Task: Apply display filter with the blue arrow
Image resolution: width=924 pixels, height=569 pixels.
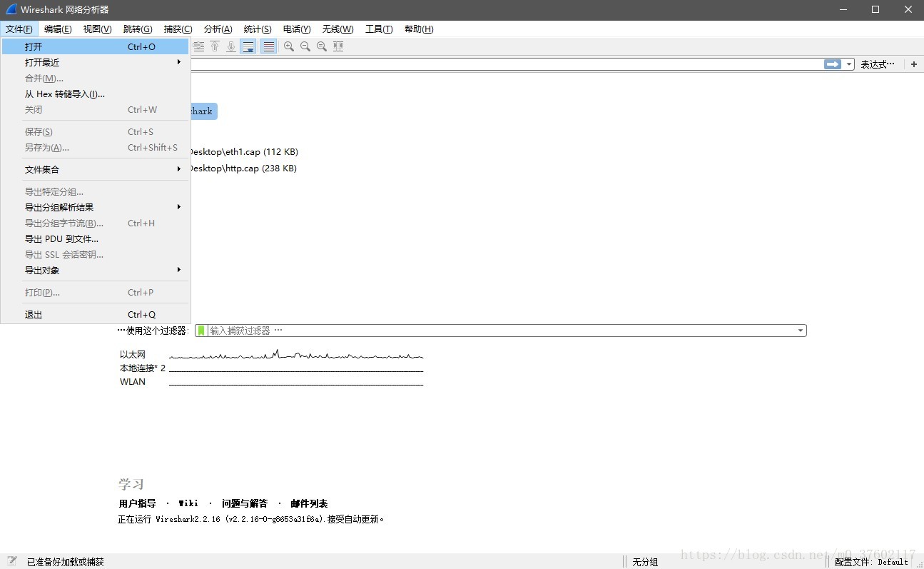Action: pos(832,64)
